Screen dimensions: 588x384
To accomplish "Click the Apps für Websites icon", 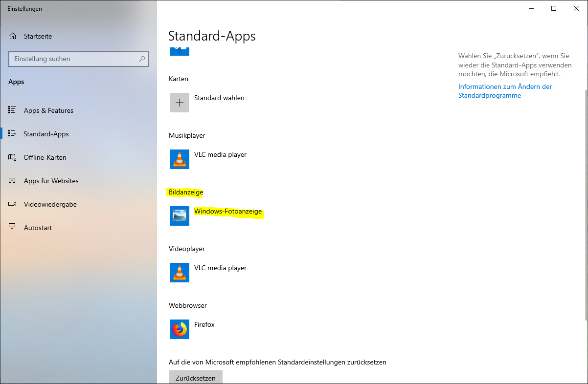I will [x=13, y=181].
